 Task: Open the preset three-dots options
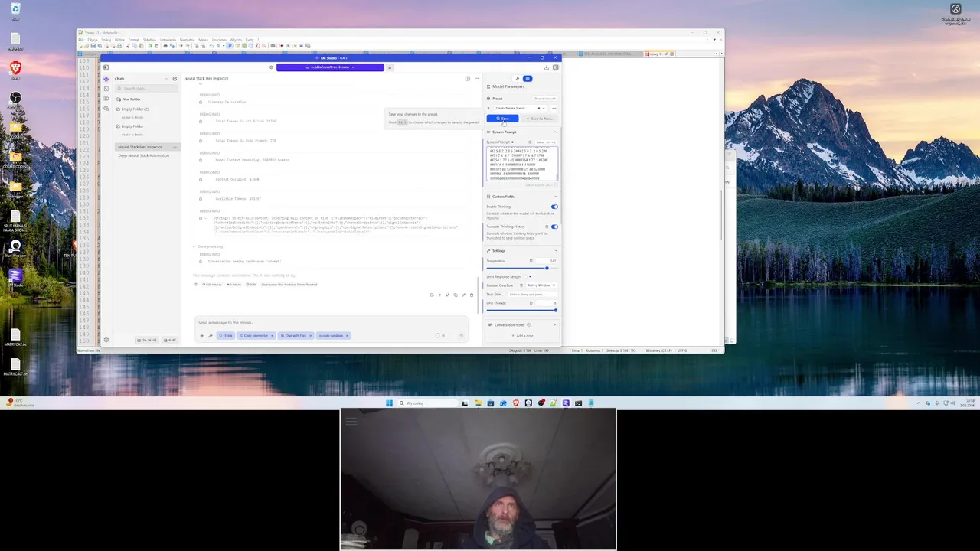[554, 108]
